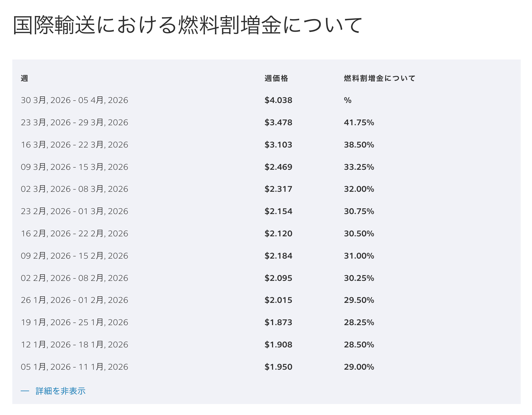Click the page title 国際輸送における燃料割増金について
532x415 pixels.
pos(187,25)
